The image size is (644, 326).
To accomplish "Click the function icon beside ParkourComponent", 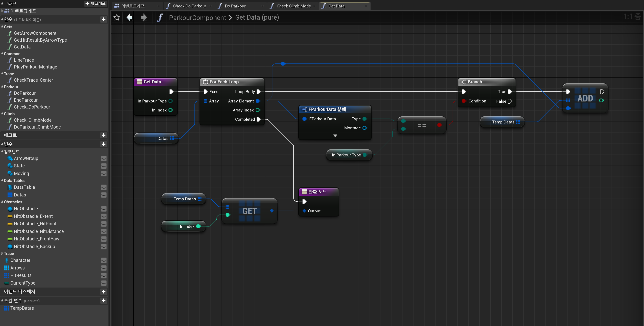I will click(x=160, y=17).
